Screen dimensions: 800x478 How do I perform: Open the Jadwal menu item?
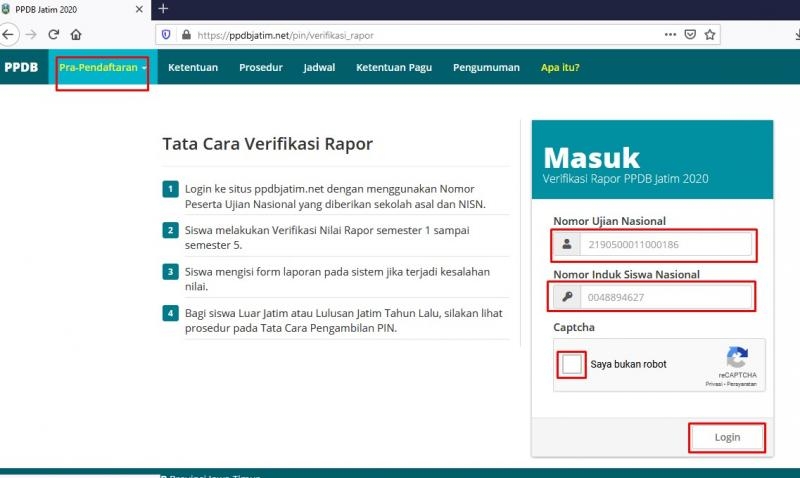point(319,67)
